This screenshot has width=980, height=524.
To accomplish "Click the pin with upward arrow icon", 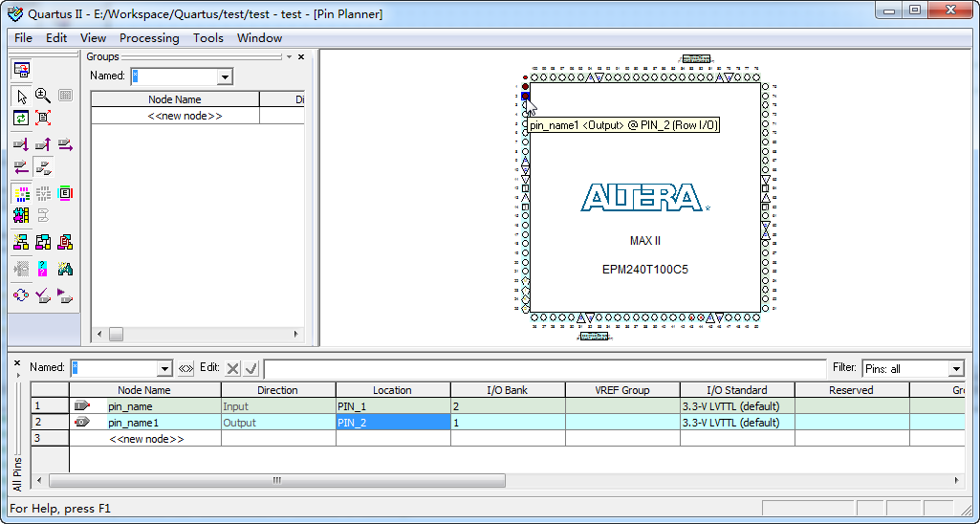I will (43, 144).
